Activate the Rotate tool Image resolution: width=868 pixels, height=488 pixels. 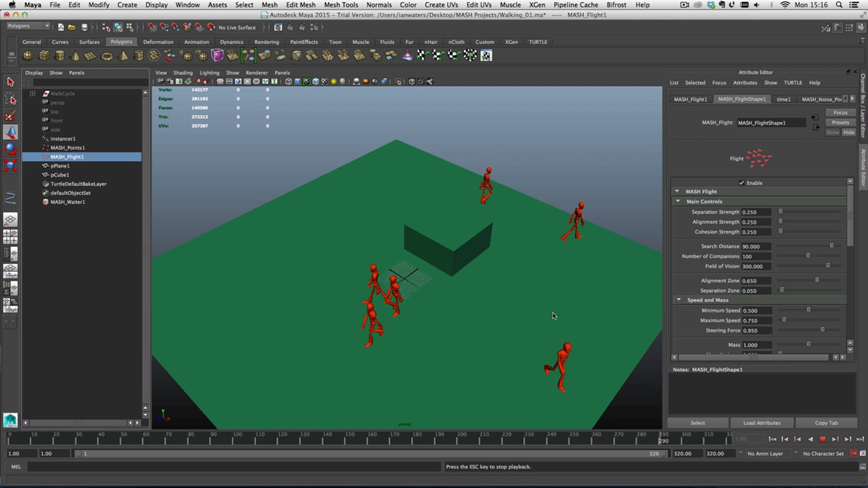pyautogui.click(x=10, y=149)
